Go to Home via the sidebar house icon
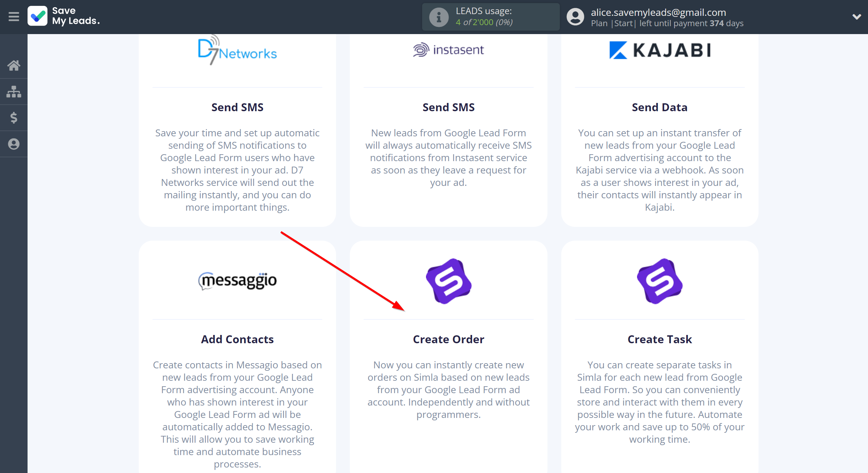868x473 pixels. (x=14, y=65)
